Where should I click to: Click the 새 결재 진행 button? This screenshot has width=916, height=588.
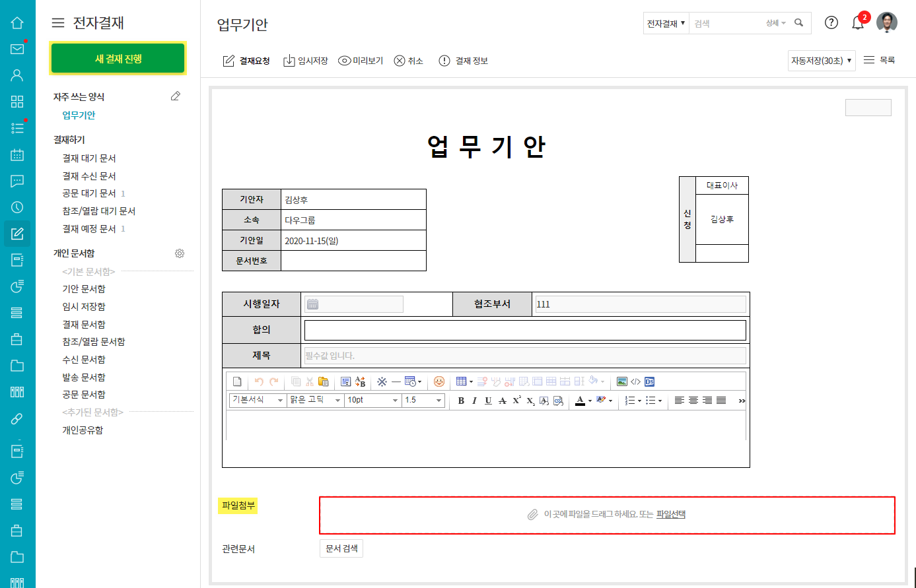[118, 59]
